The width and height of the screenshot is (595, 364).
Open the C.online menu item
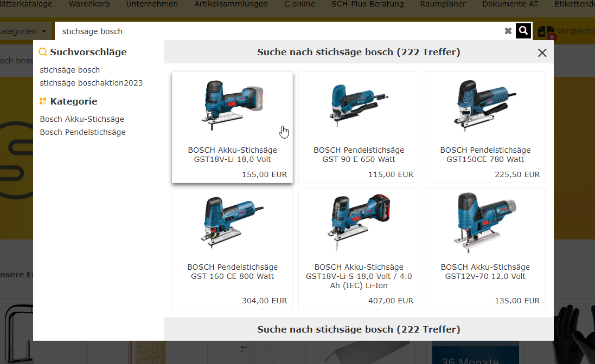tap(299, 4)
